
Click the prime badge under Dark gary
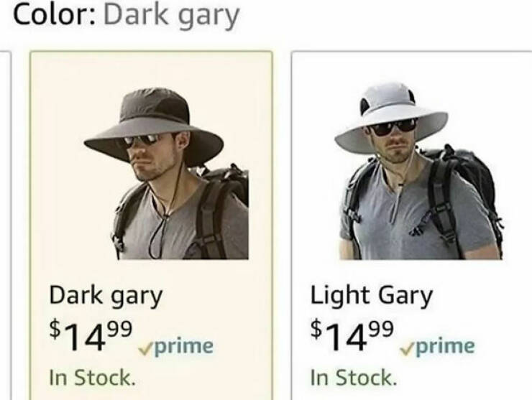(175, 346)
